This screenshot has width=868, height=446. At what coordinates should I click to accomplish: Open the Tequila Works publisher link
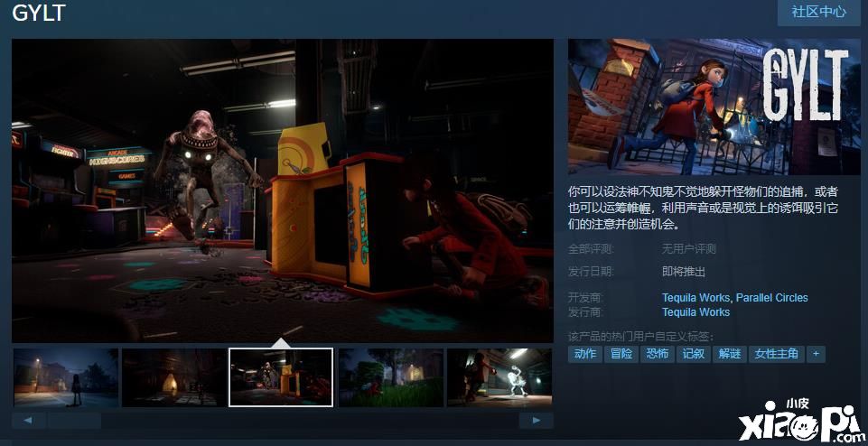[x=695, y=312]
